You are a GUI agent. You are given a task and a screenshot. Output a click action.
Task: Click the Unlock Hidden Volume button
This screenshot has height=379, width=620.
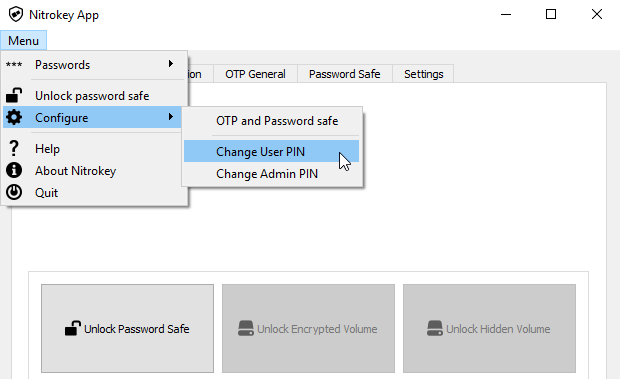[489, 328]
